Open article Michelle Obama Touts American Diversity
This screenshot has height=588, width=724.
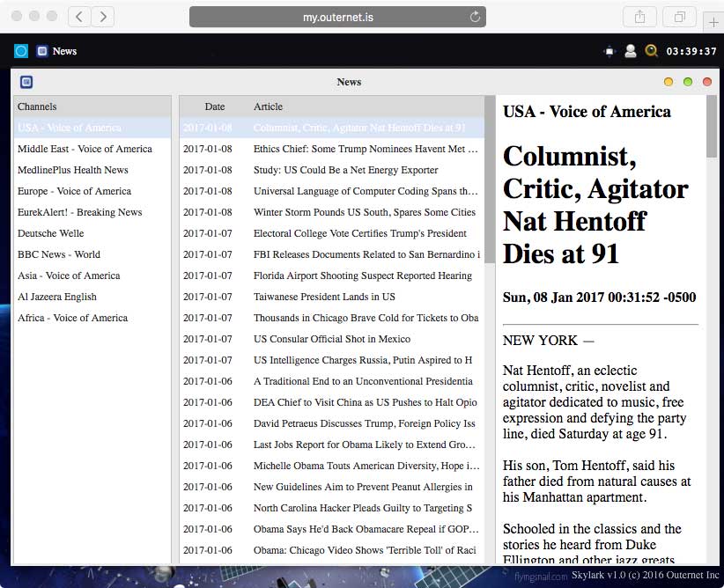point(331,466)
